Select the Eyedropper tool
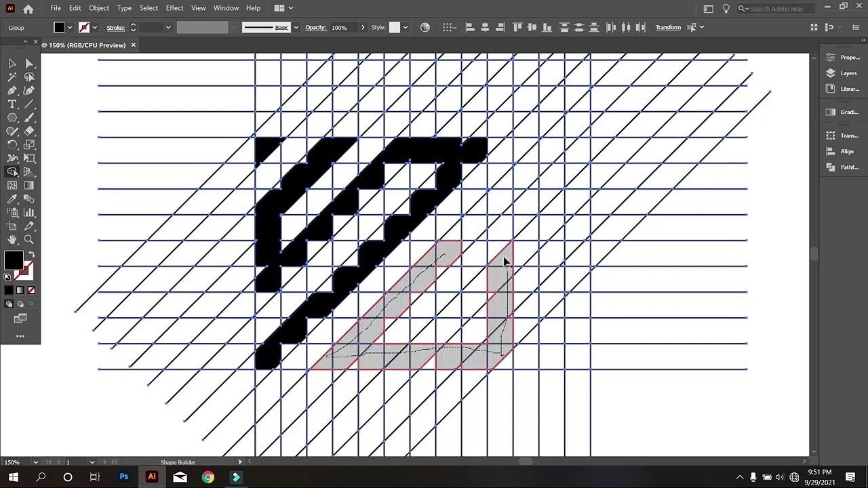 pos(12,199)
